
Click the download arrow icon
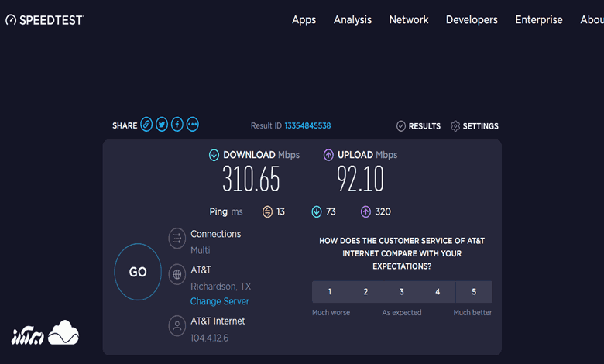pos(214,155)
